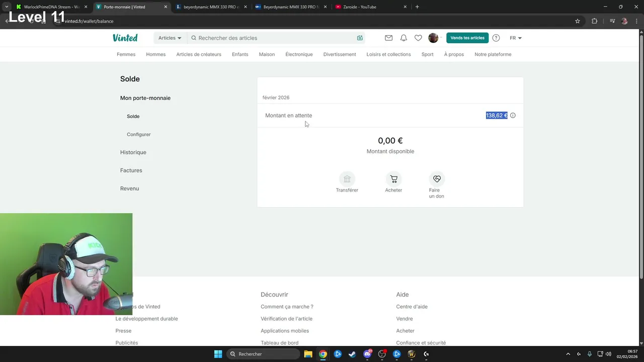Open the Électronique category menu
Viewport: 644px width, 362px height.
[x=299, y=54]
